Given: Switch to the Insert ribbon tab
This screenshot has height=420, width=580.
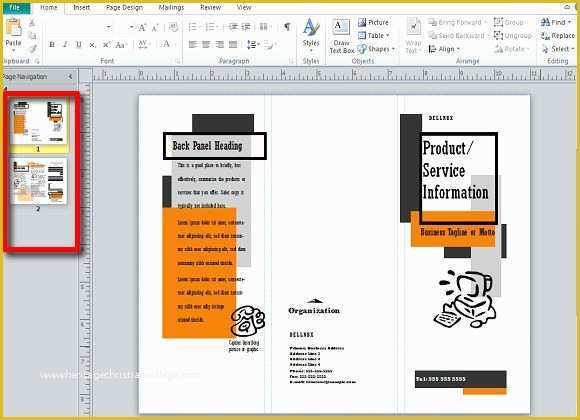Looking at the screenshot, I should [x=81, y=7].
